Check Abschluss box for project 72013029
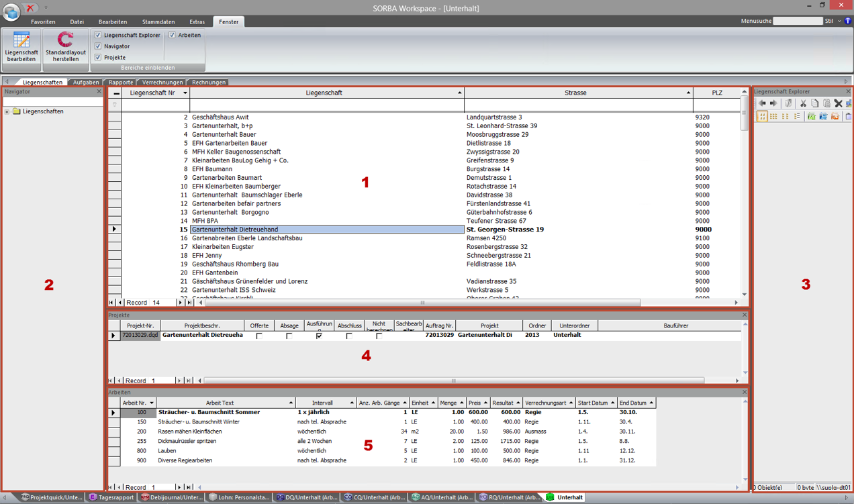Viewport: 854px width, 504px height. [349, 336]
